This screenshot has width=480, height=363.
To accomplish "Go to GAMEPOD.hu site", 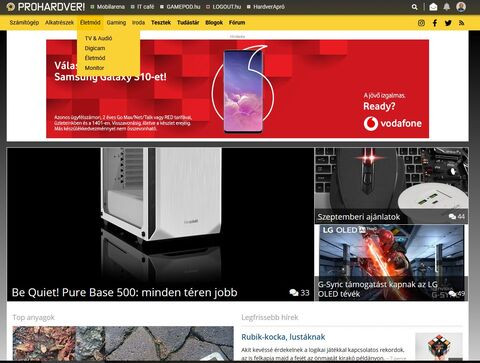I will pyautogui.click(x=183, y=7).
